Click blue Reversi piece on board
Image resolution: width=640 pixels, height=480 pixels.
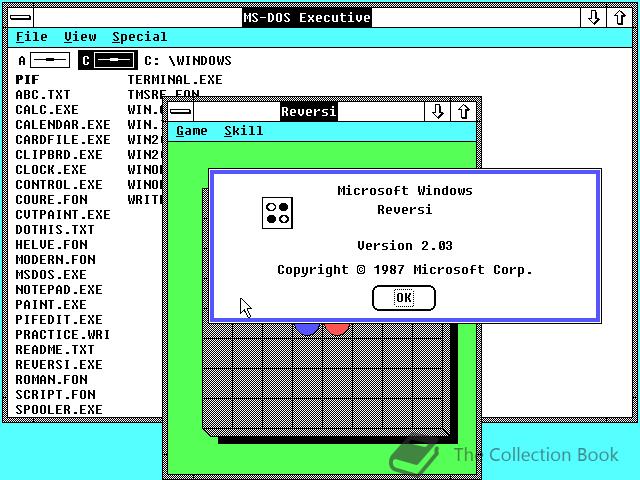click(307, 329)
